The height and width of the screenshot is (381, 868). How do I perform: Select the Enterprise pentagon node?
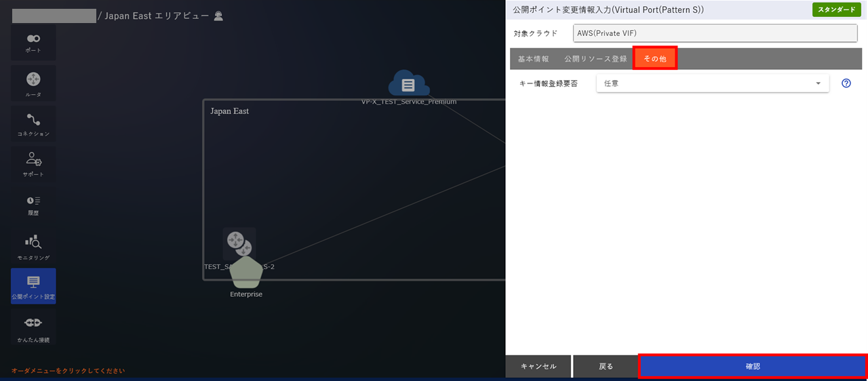coord(246,273)
